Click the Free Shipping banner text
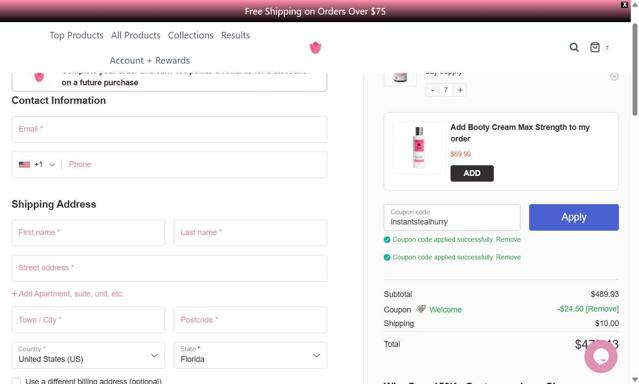The height and width of the screenshot is (384, 639). 315,11
